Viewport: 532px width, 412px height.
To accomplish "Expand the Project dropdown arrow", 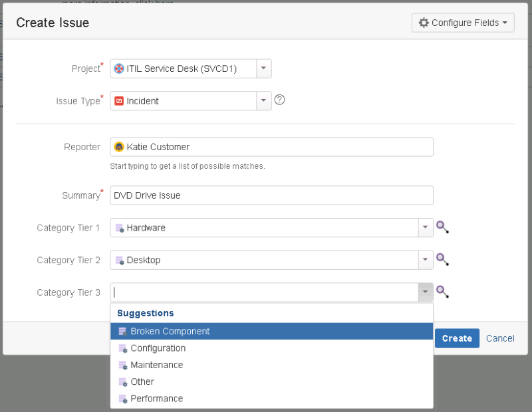I will [x=263, y=68].
